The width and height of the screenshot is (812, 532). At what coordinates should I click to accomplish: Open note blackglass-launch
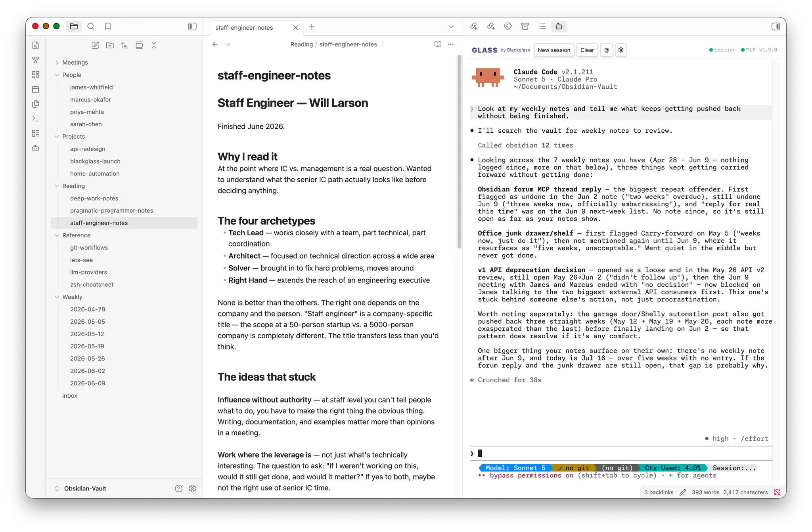click(x=95, y=161)
